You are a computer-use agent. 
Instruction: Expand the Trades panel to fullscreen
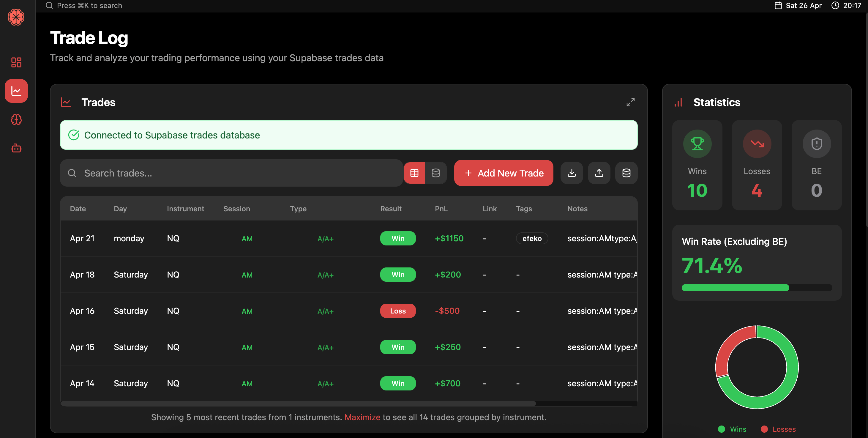[631, 102]
